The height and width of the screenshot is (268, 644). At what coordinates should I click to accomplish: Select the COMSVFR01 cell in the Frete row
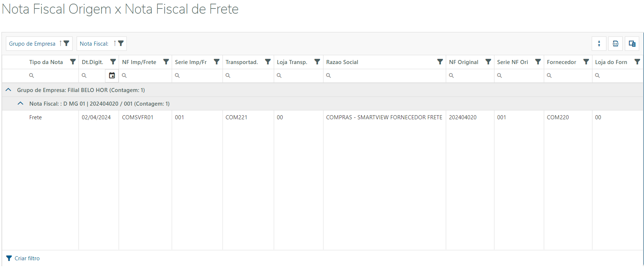(x=138, y=117)
